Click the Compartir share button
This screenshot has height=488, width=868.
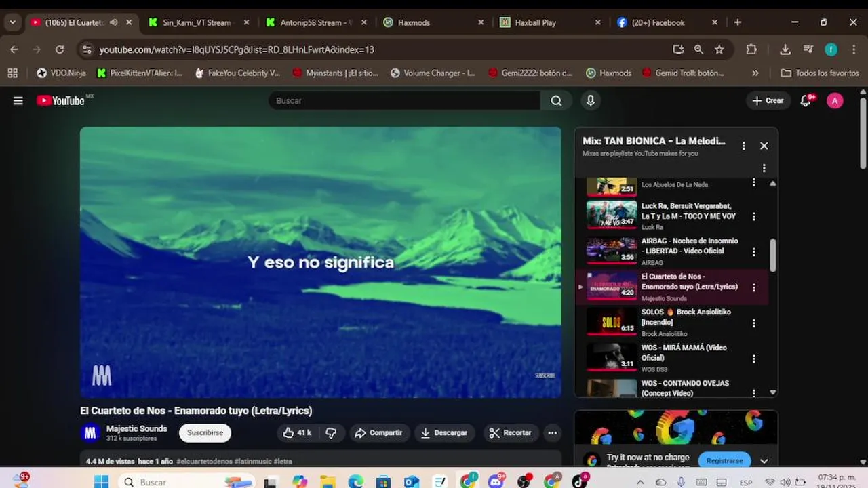pyautogui.click(x=379, y=432)
